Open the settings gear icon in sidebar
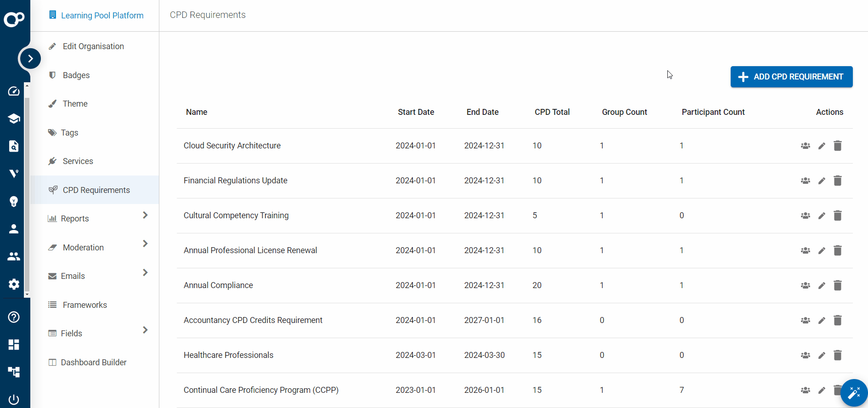868x408 pixels. pos(14,284)
